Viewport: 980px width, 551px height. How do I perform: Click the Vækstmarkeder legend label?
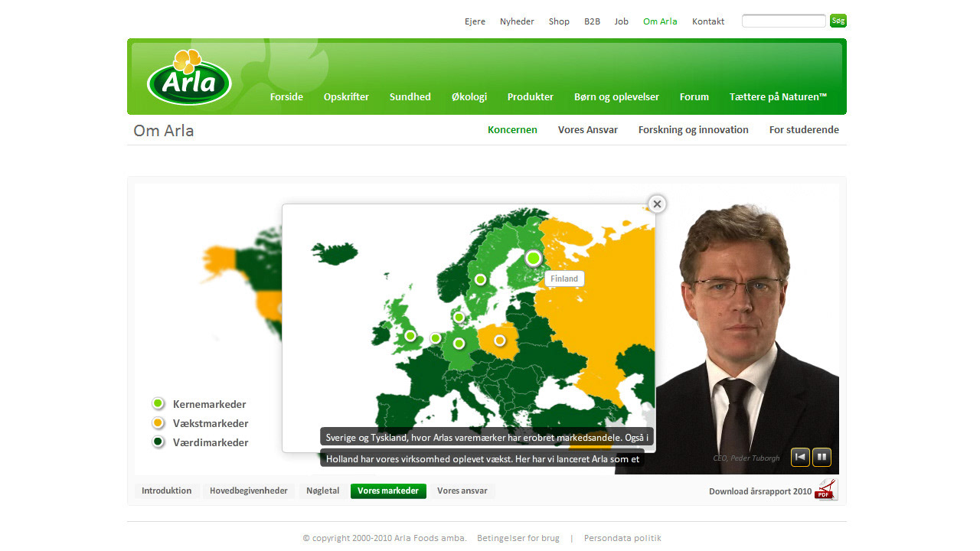211,423
